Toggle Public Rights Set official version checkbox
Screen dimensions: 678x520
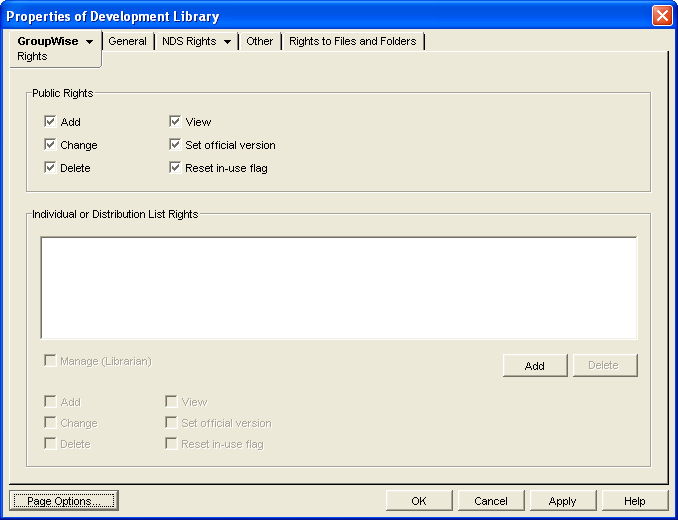click(175, 144)
